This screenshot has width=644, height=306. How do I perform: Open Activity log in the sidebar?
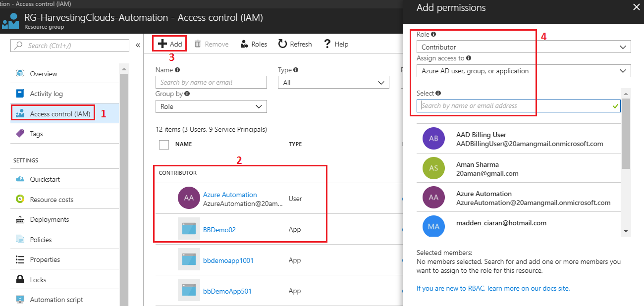click(64, 94)
